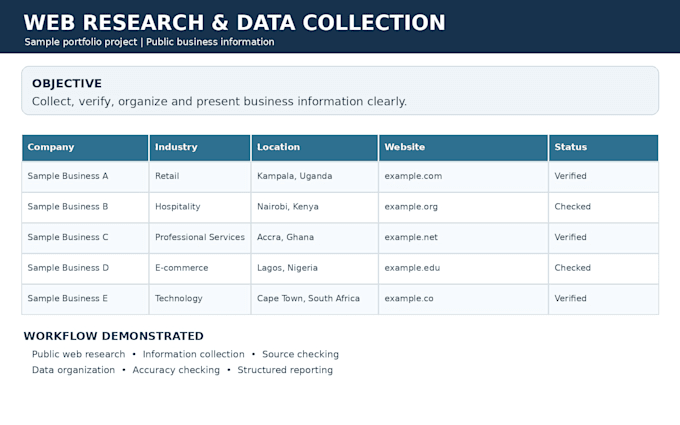Click the 'Nairobi, Kenya' location cell
This screenshot has width=680, height=425.
[314, 207]
